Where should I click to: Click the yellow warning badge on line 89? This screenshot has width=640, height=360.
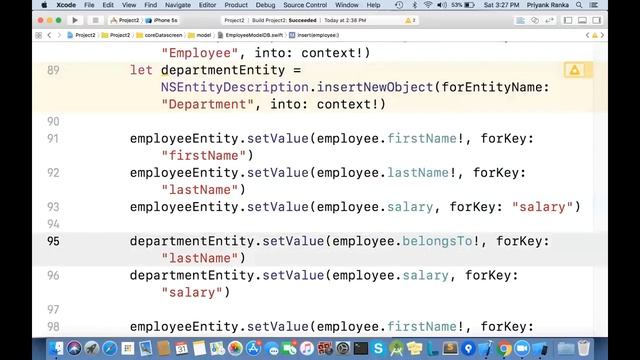(x=575, y=70)
